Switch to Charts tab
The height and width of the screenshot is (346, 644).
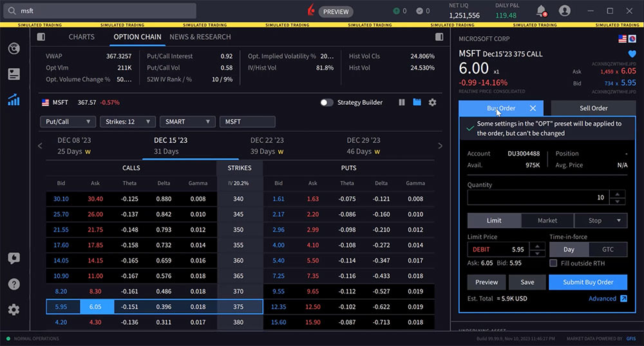(81, 37)
